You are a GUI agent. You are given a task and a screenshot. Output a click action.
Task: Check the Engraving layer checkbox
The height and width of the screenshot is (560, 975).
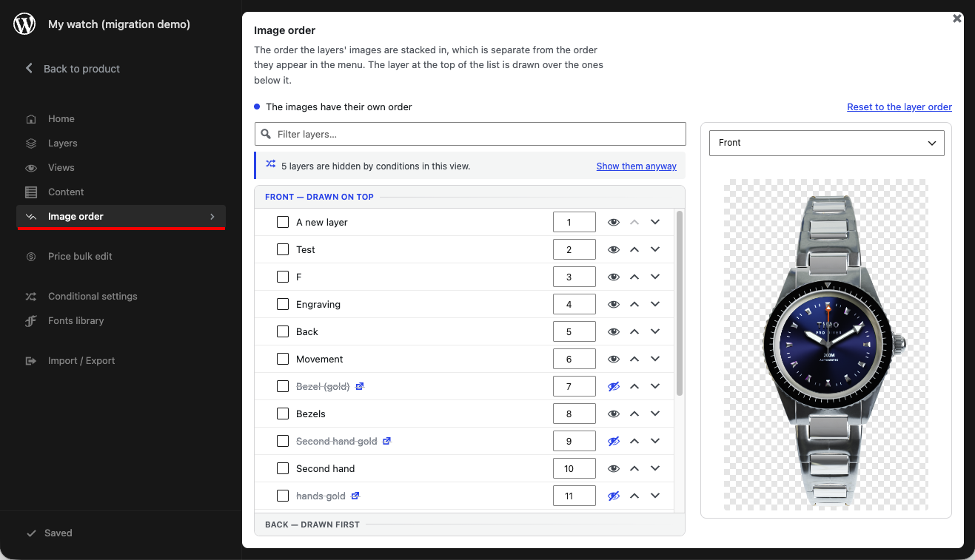coord(283,304)
